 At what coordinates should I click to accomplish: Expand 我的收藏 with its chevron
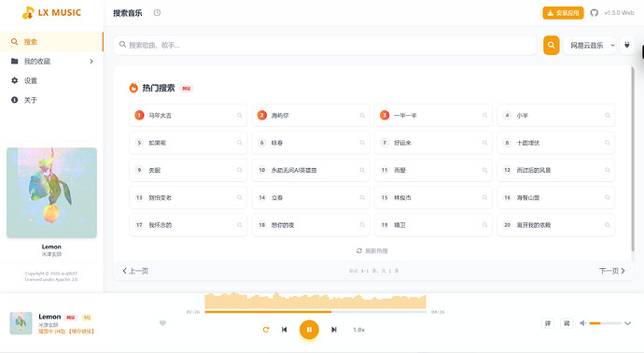coord(91,62)
